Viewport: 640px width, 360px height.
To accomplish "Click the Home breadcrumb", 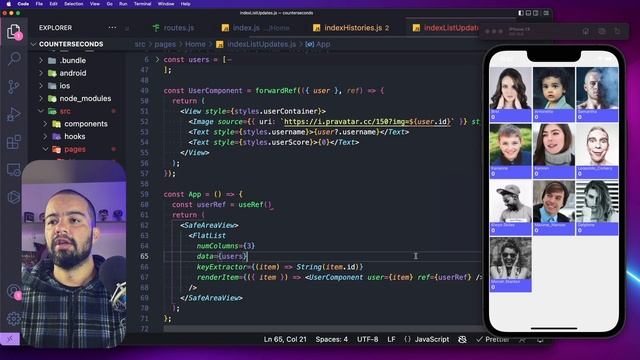I will pyautogui.click(x=196, y=44).
